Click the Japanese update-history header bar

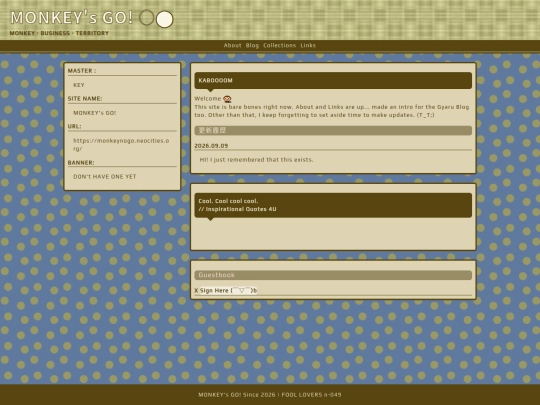click(333, 131)
